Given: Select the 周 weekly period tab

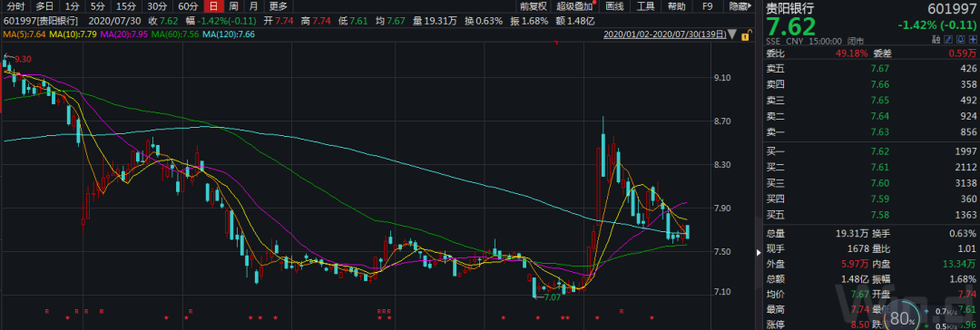Looking at the screenshot, I should (233, 7).
